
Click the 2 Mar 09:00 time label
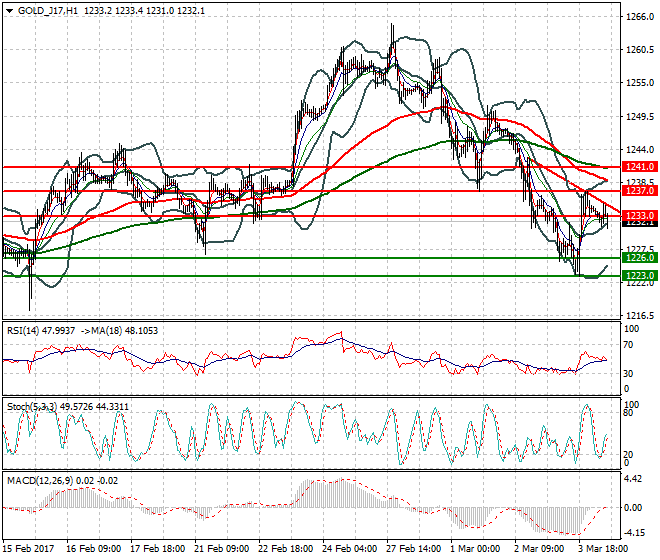pyautogui.click(x=539, y=549)
